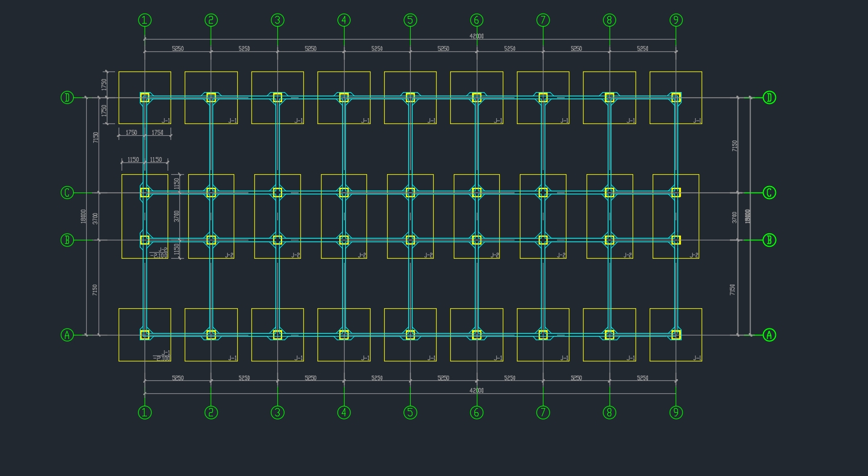Click horizontal 1150 dimension left of grid 1
The width and height of the screenshot is (868, 476).
(x=133, y=159)
